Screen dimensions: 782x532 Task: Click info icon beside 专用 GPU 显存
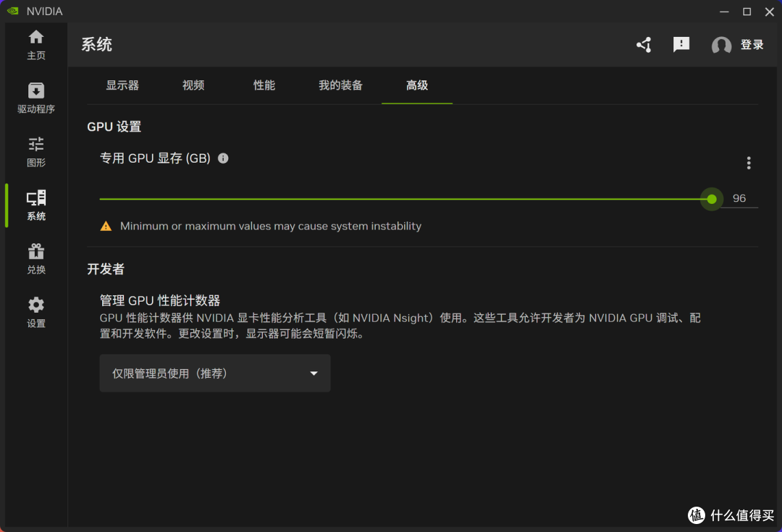224,158
